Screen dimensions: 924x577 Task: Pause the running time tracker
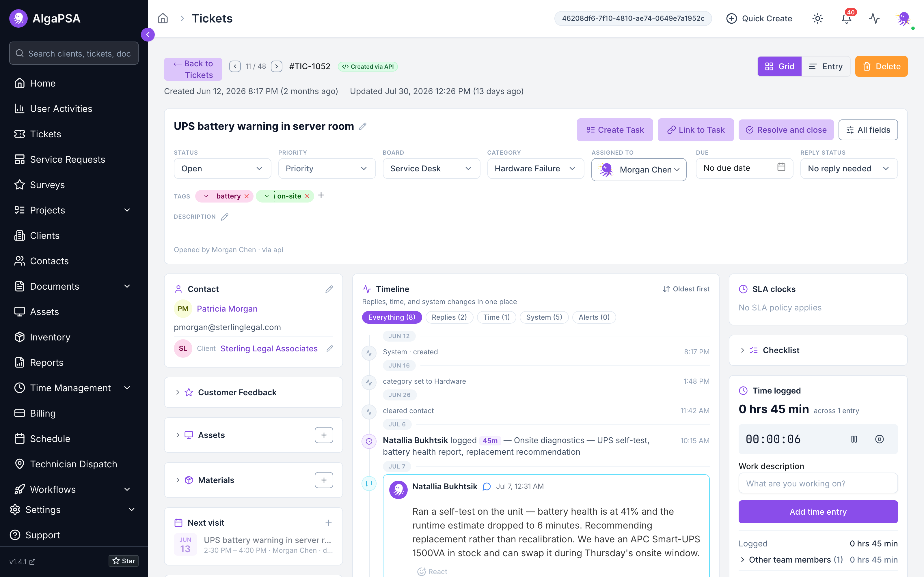tap(854, 439)
